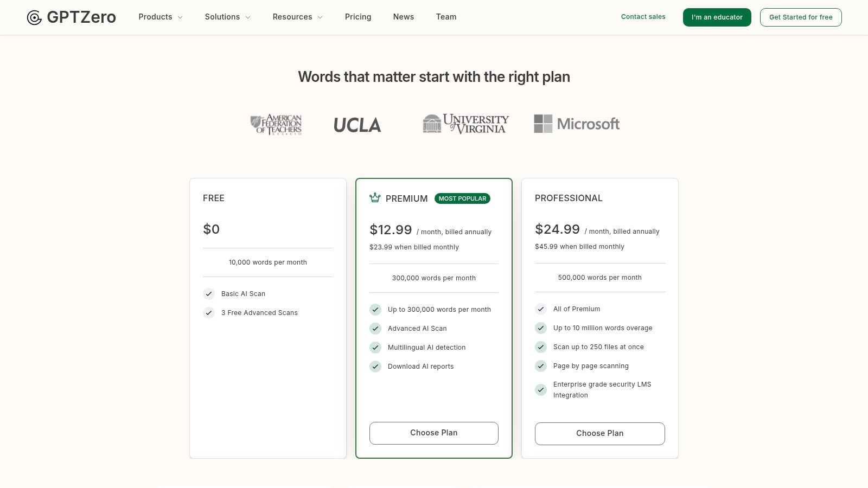Screen dimensions: 868x488
Task: Expand the Products dropdown menu
Action: tap(161, 17)
